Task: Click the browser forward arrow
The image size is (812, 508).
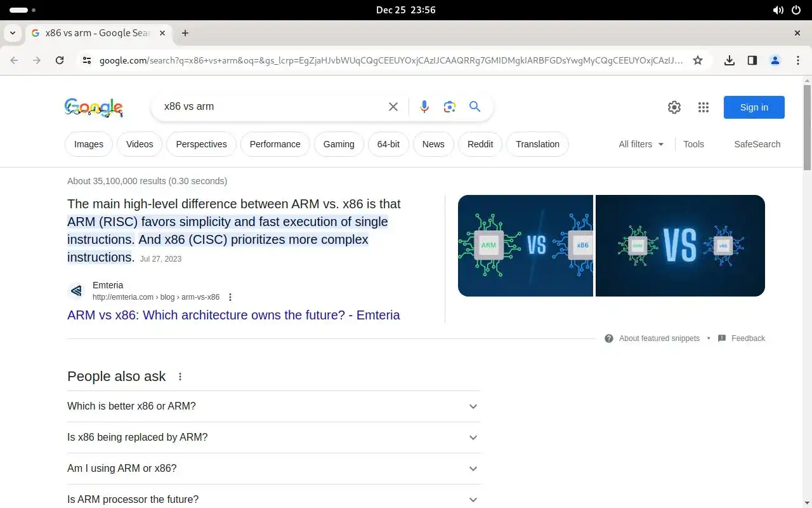Action: click(37, 60)
